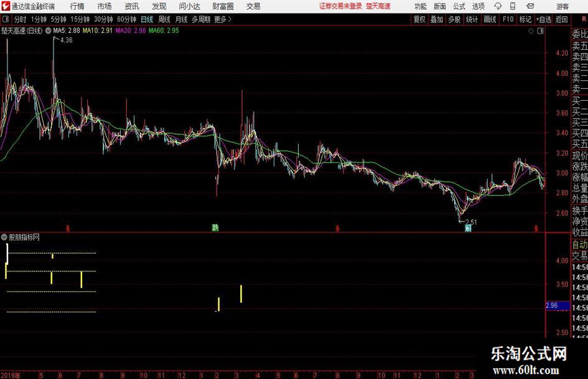588x379 pixels.
Task: Click the red R icon at top right
Action: [x=584, y=19]
